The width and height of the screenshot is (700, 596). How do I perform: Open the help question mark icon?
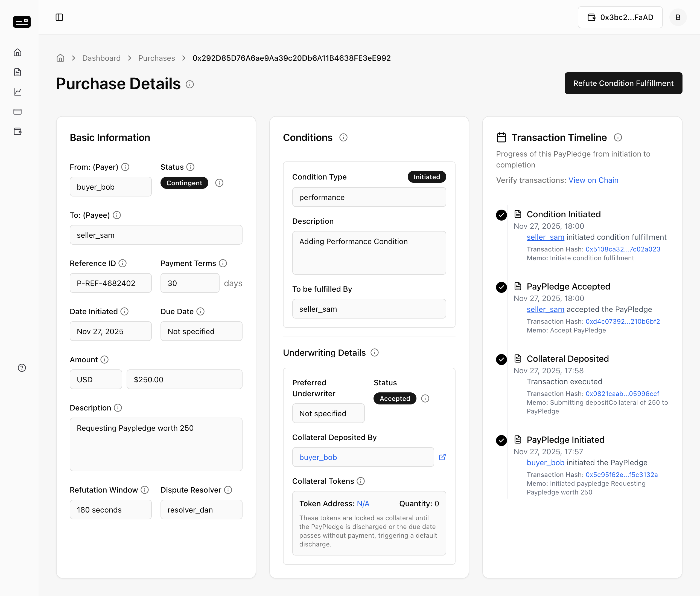pos(22,368)
